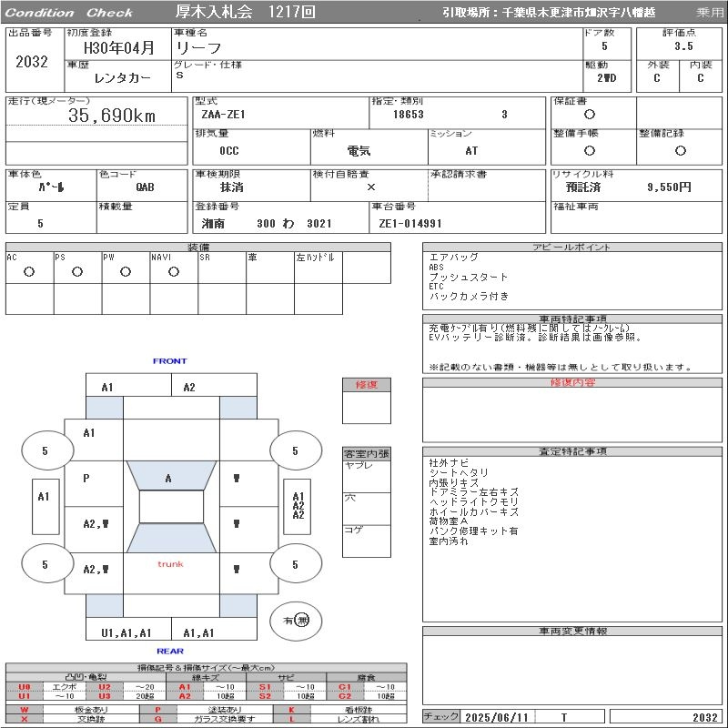Viewport: 728px width, 728px height.
Task: Click the note 'EVバッテリー診断済' line
Action: [x=535, y=338]
